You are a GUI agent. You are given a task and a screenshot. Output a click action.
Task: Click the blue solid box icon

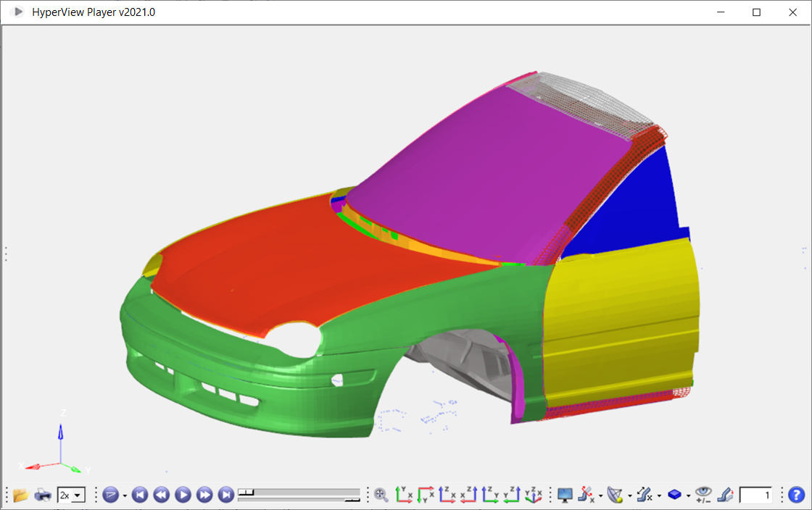[675, 495]
